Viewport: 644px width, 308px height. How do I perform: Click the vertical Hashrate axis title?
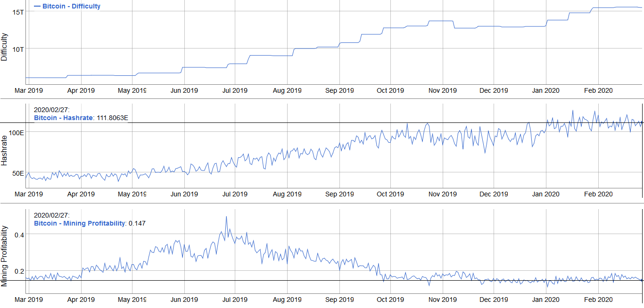point(4,151)
